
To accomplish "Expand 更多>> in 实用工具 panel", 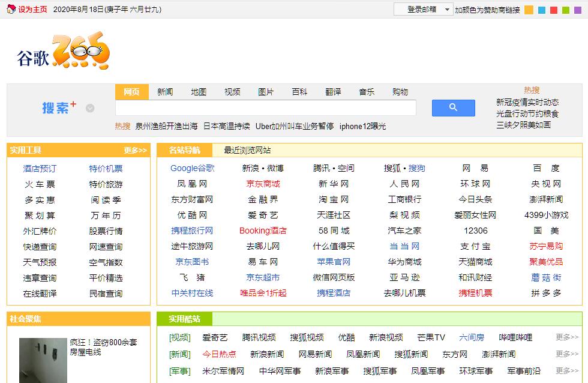I will click(135, 150).
